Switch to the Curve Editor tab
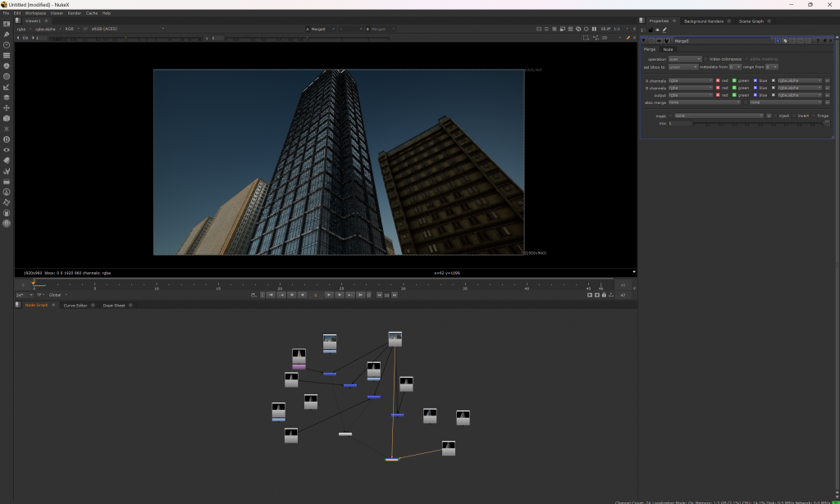Screen dimensions: 840x504 point(75,305)
